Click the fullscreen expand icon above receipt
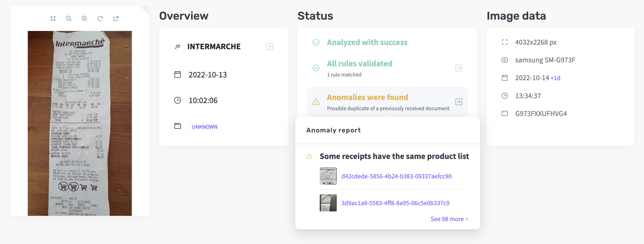The width and height of the screenshot is (644, 244). (x=53, y=18)
